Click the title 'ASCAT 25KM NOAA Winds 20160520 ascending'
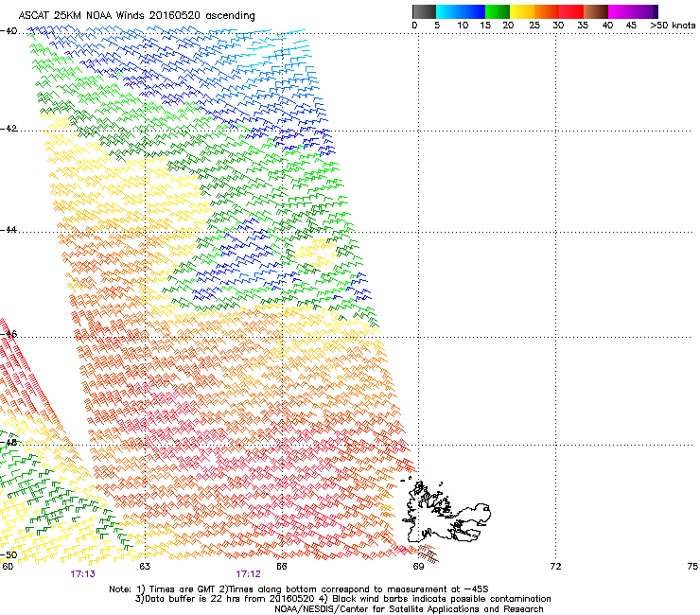Screen dimensions: 700x615 point(136,16)
